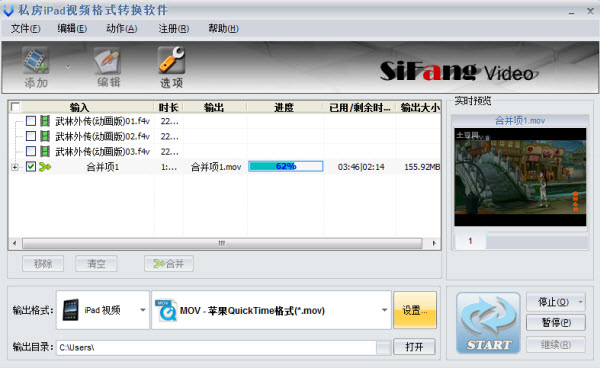Screen dimensions: 600x368
Task: Click the Add (添加) video toolbar icon
Action: coord(36,60)
